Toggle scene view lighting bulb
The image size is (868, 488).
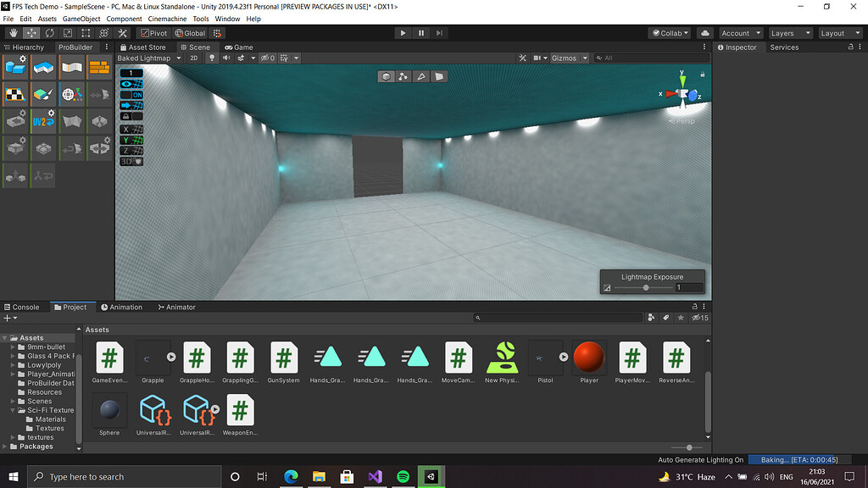tap(212, 58)
